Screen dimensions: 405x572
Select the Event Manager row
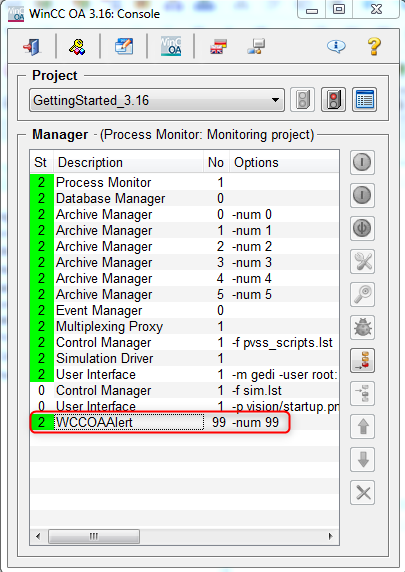185,310
